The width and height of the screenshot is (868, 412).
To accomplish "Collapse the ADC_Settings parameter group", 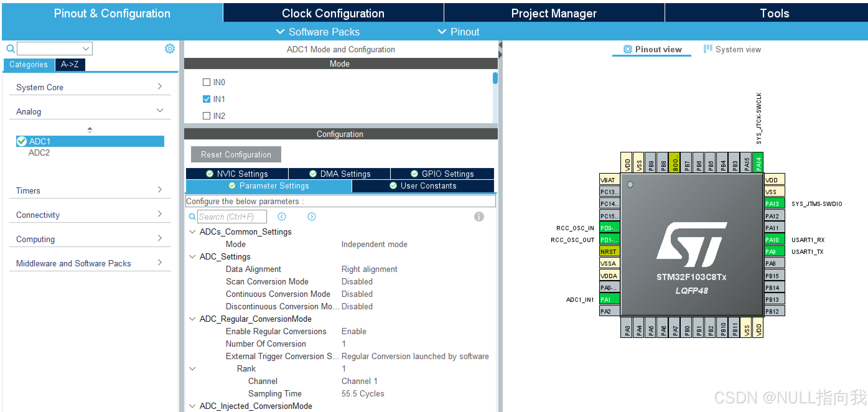I will tap(192, 257).
